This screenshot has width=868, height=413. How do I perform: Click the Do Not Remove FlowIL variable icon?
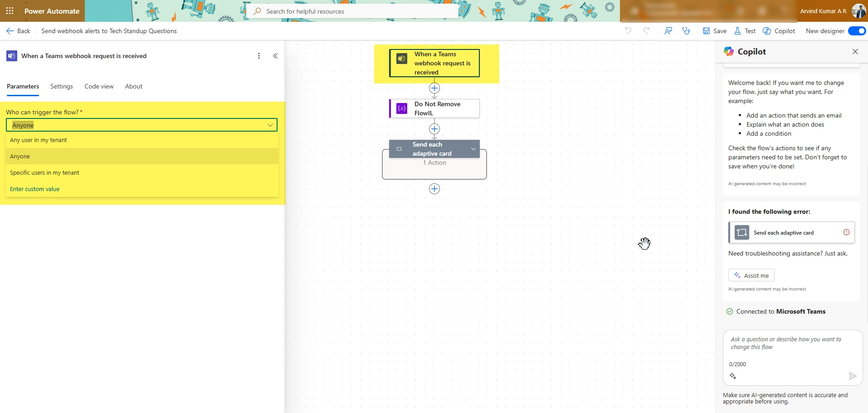402,108
